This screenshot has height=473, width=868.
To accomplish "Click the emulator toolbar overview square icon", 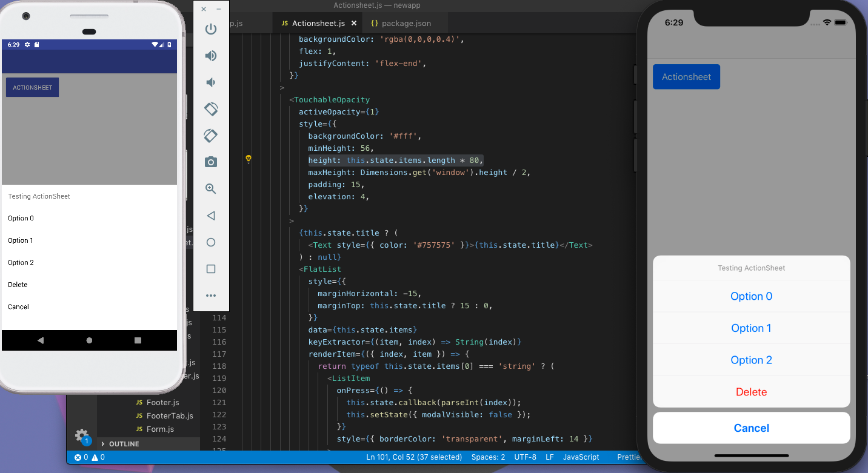I will pyautogui.click(x=211, y=269).
